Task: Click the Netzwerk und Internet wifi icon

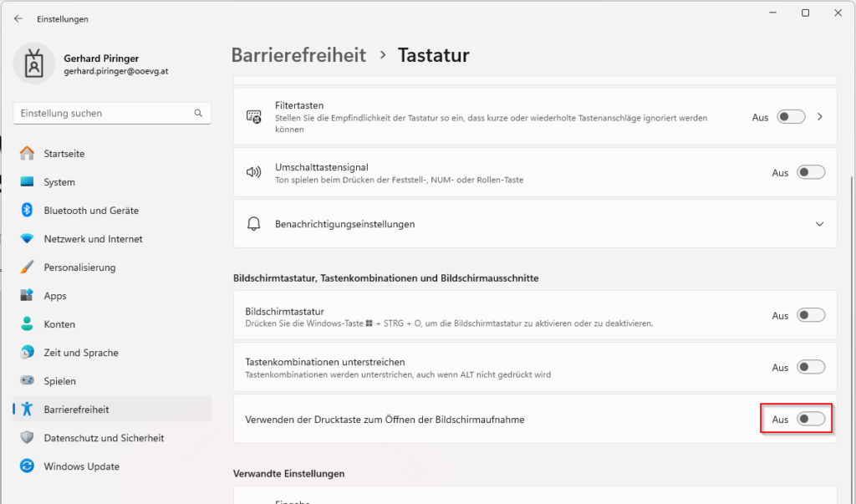Action: coord(28,239)
